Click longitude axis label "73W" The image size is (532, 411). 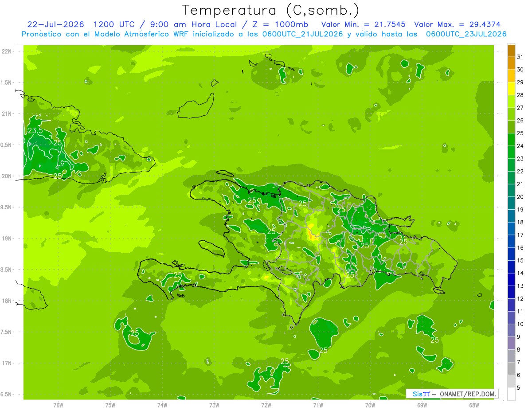coord(214,405)
